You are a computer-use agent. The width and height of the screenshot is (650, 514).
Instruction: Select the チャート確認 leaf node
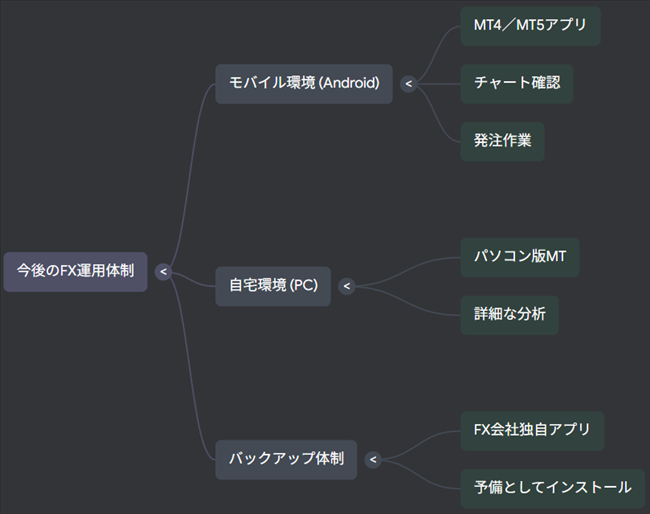(517, 83)
